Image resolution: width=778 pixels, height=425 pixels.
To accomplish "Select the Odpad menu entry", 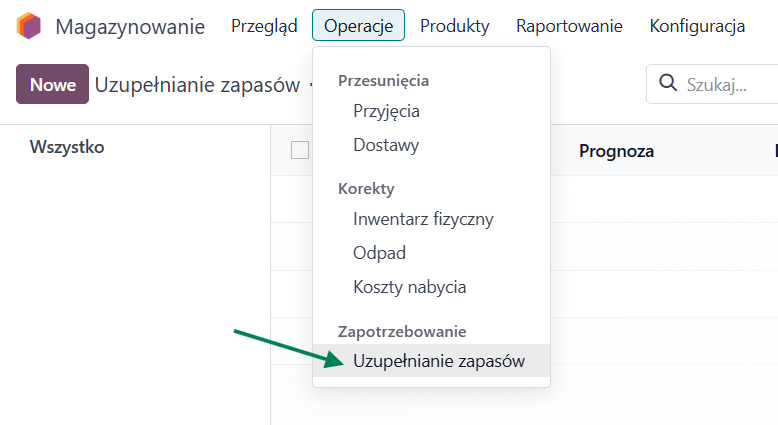I will tap(379, 253).
